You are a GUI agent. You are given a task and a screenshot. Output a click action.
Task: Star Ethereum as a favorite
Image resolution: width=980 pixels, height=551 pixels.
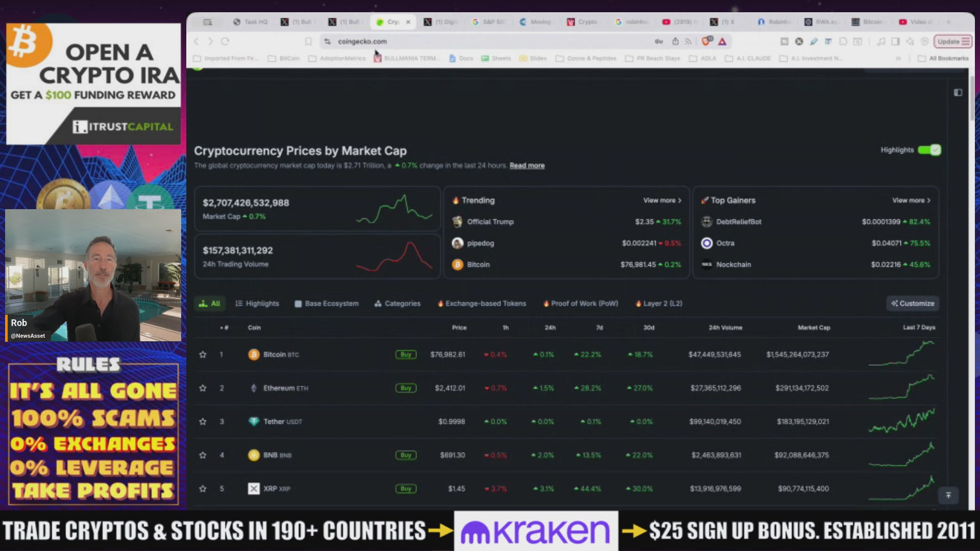(203, 388)
